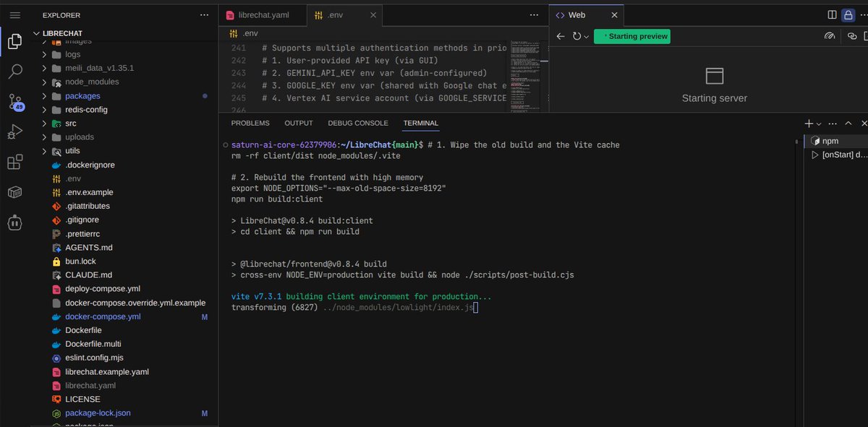Open the AGENTS.md file
Screen dimensions: 868x427
(88, 247)
